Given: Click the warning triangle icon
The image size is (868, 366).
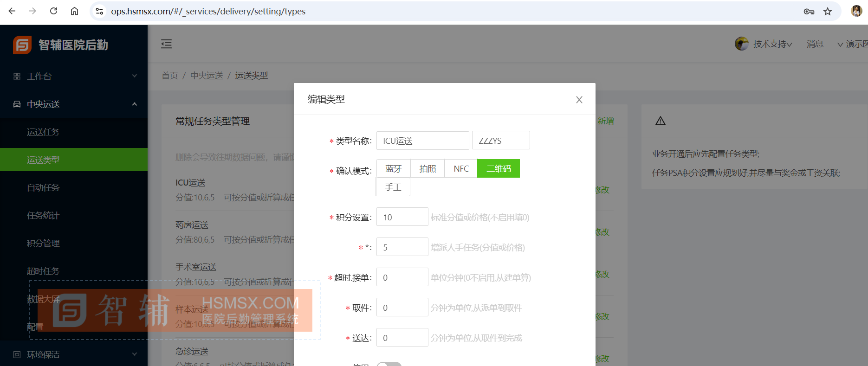Looking at the screenshot, I should [x=660, y=121].
